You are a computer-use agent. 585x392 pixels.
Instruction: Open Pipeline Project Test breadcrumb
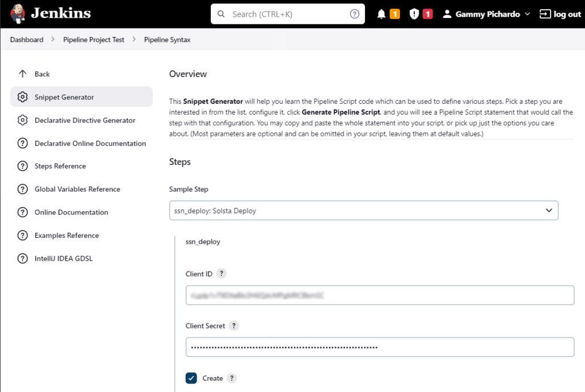(x=94, y=39)
